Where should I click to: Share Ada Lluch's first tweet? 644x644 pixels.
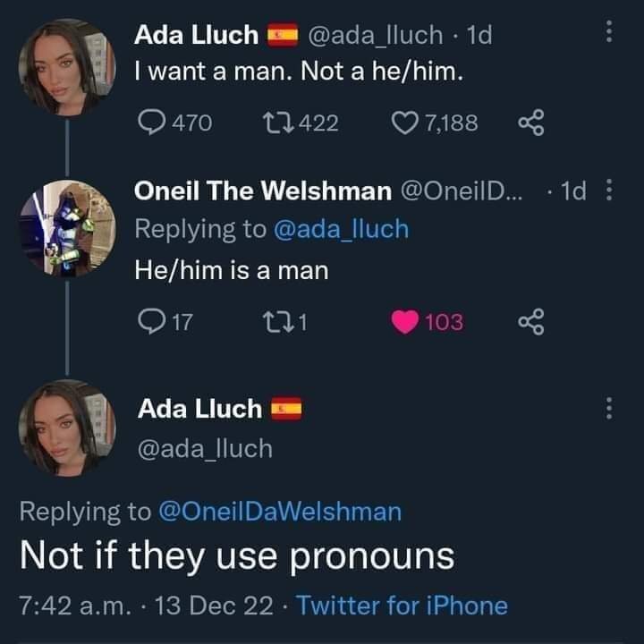531,122
